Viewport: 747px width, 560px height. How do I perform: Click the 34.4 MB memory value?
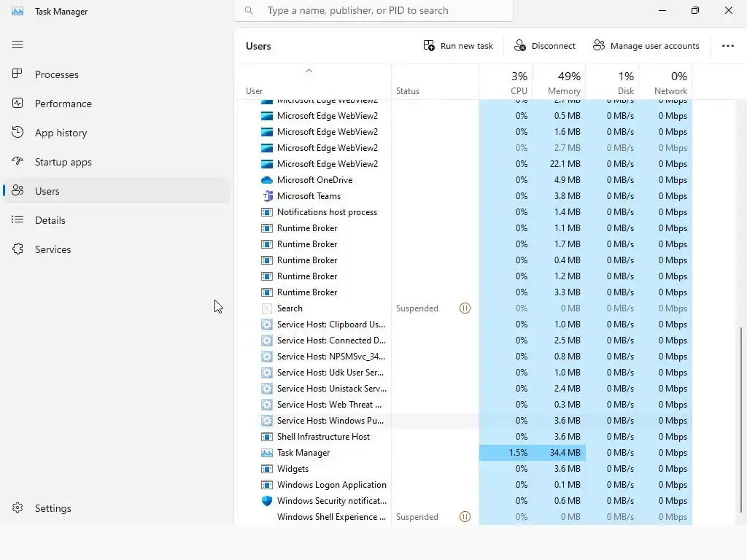click(x=565, y=453)
